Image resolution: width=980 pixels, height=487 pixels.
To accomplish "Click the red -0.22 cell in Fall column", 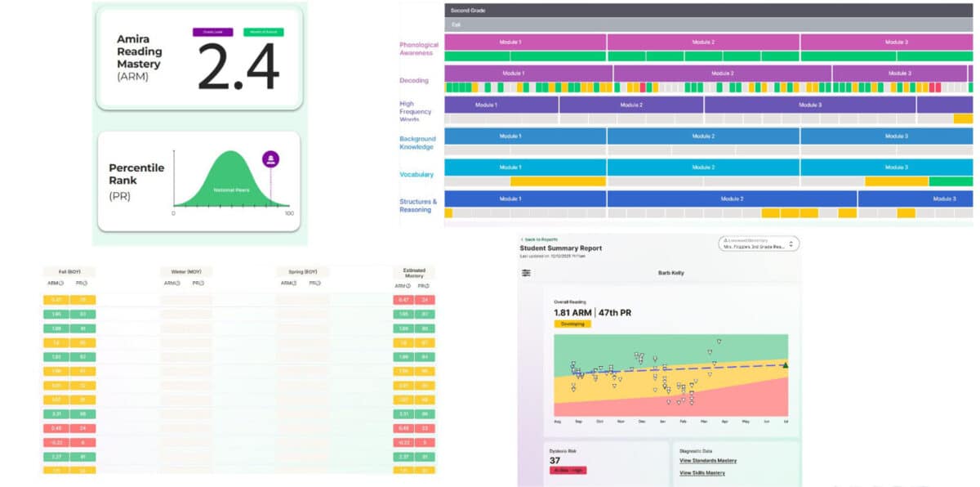I will (x=56, y=441).
